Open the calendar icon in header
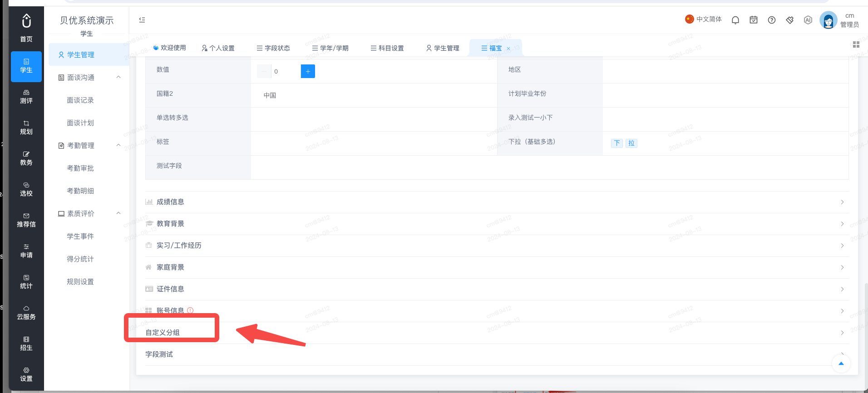The image size is (868, 393). (x=754, y=20)
